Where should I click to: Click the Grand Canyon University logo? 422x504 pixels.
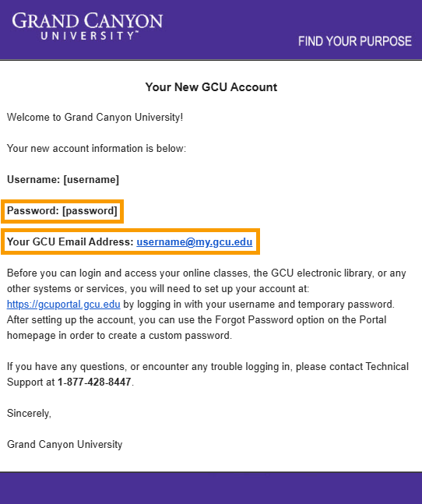point(87,26)
